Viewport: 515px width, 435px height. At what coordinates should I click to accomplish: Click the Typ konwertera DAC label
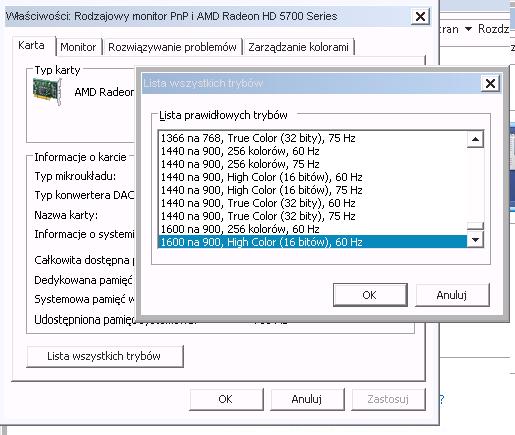[84, 195]
